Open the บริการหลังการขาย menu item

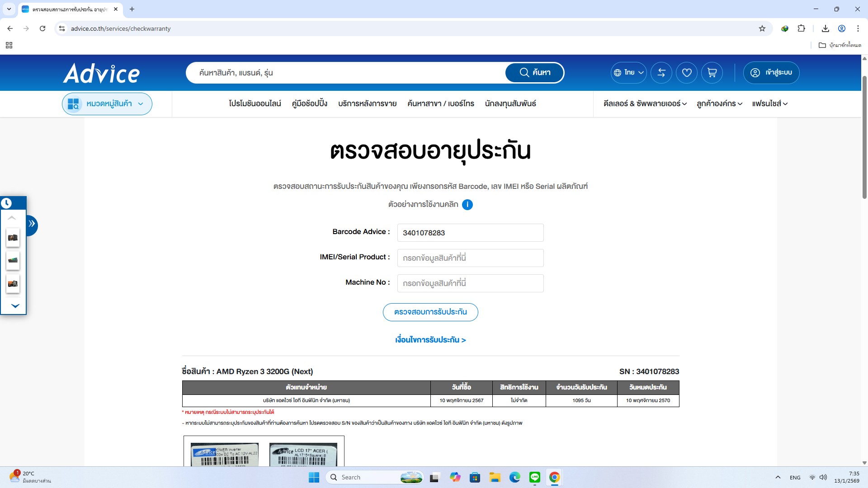pyautogui.click(x=367, y=104)
